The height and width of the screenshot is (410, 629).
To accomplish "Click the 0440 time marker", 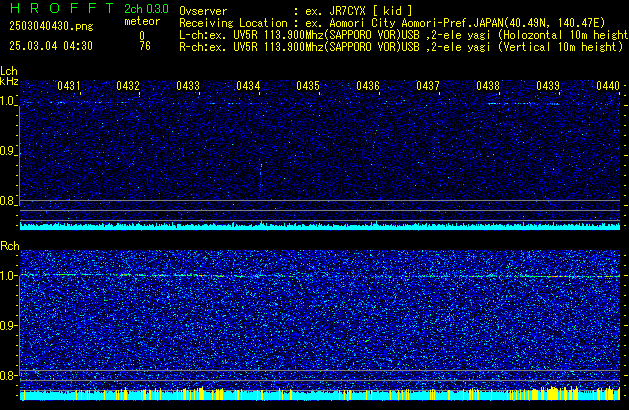I will [608, 85].
